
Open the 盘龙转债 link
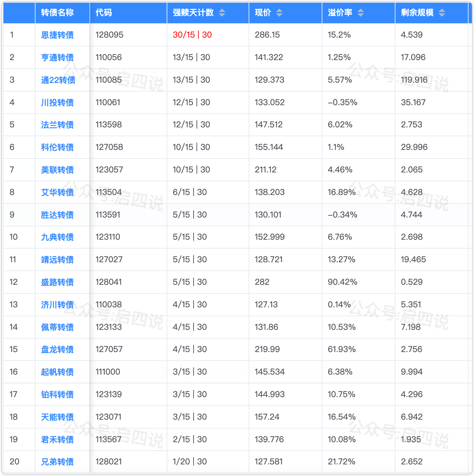(x=57, y=349)
